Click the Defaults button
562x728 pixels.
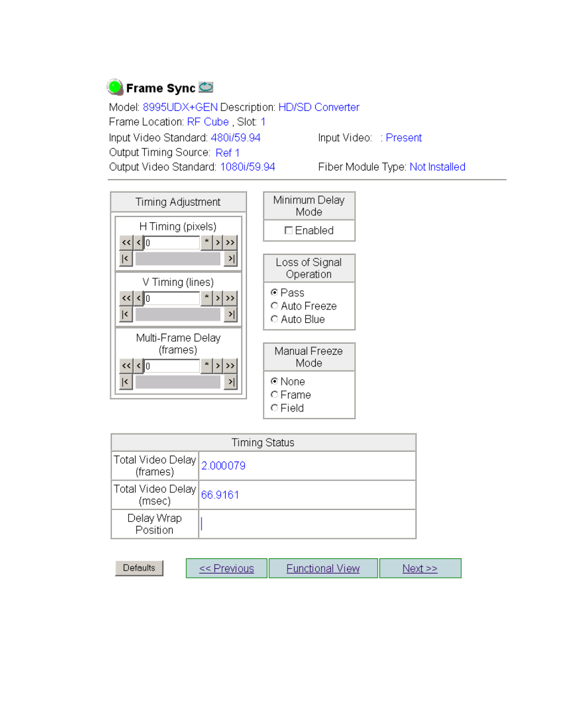click(x=139, y=568)
